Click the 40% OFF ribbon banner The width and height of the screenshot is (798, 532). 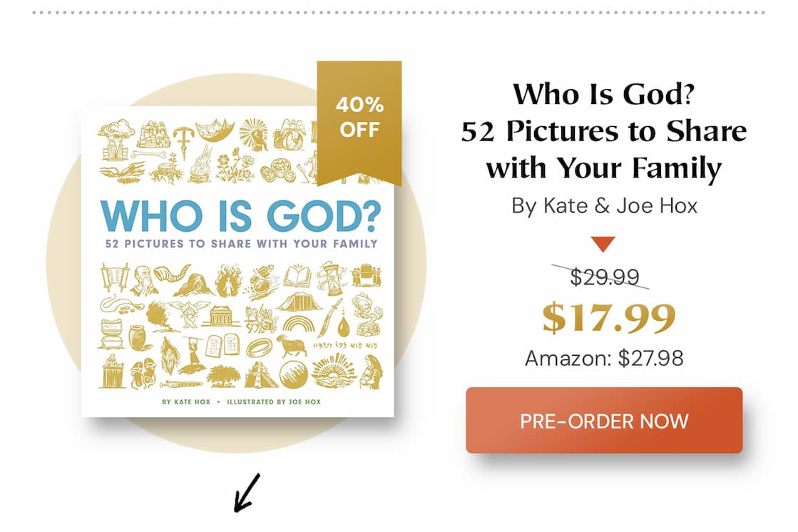361,118
